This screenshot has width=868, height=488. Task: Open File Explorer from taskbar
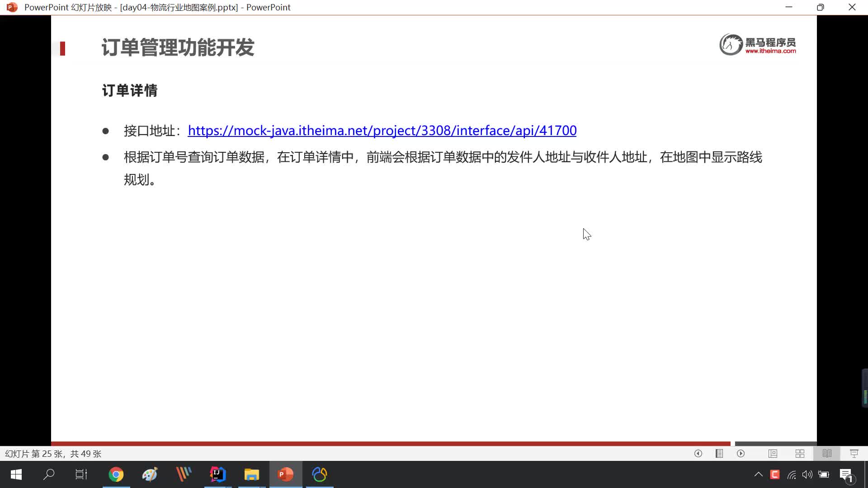pyautogui.click(x=252, y=474)
